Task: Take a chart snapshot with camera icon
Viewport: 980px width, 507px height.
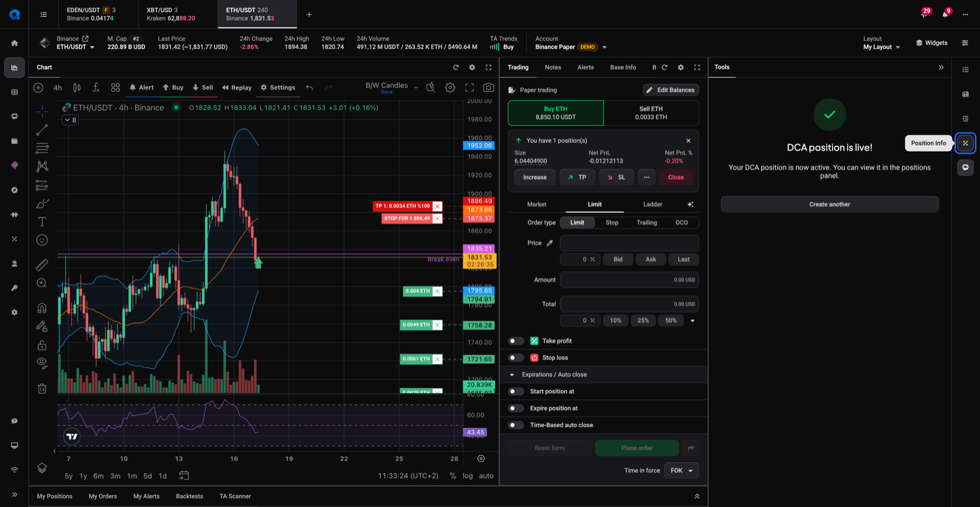Action: (x=489, y=88)
